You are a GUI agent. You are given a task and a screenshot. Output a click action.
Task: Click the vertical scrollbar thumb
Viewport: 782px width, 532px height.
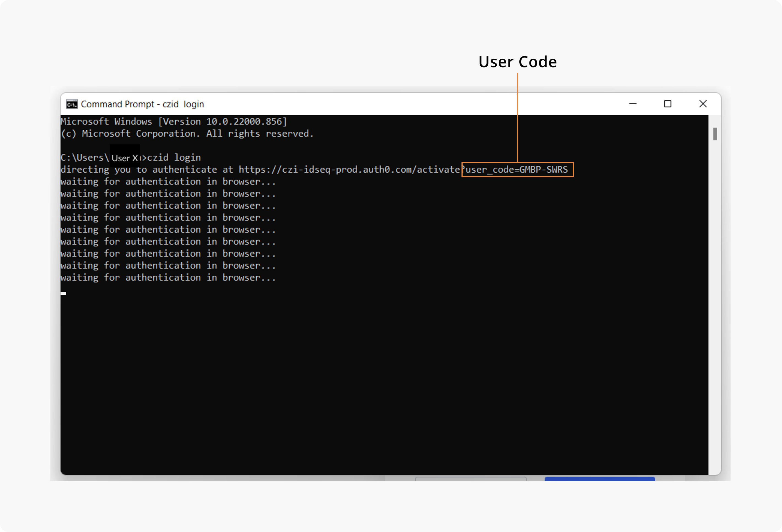(715, 134)
